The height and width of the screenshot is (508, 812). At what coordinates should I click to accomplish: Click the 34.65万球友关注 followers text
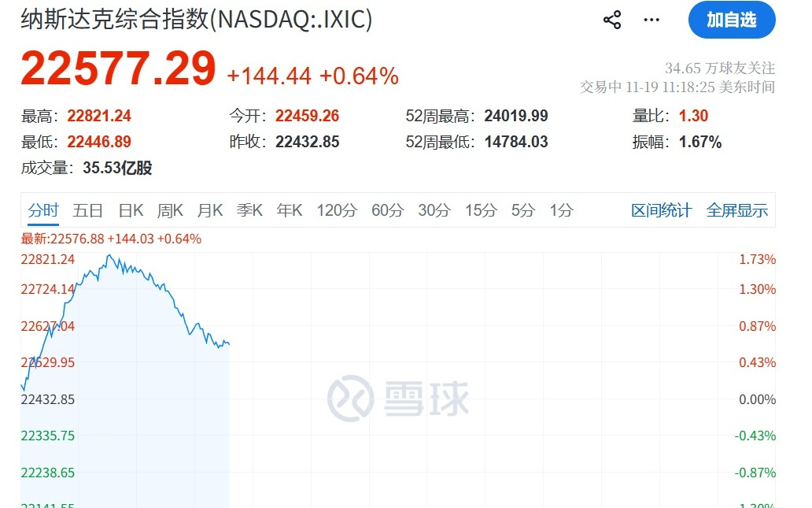(720, 68)
